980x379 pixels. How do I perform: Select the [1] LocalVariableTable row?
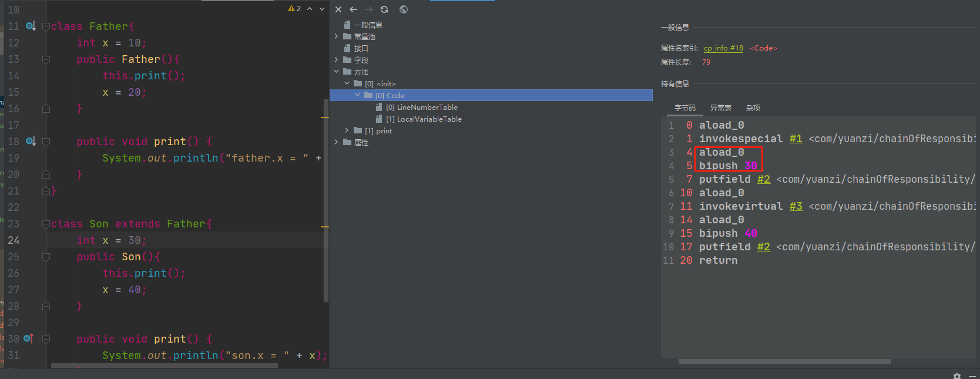point(491,119)
